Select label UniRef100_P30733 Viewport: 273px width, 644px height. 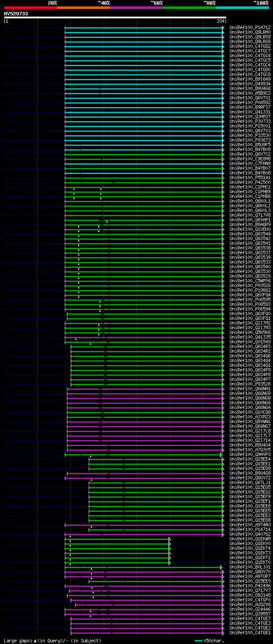[250, 121]
